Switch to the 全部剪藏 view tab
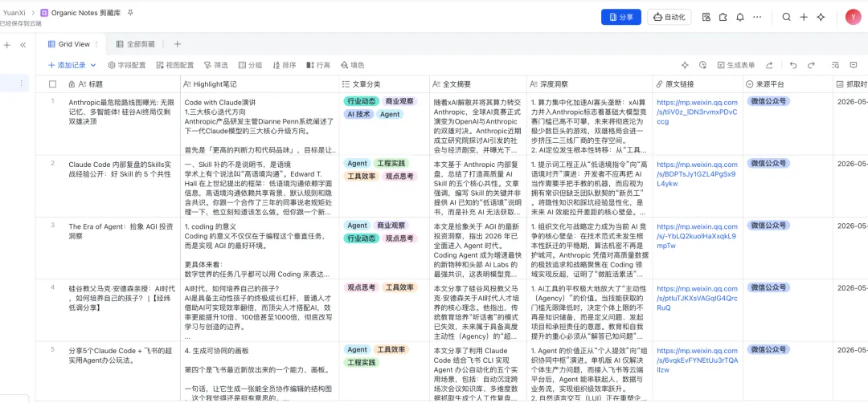The width and height of the screenshot is (868, 403). coord(136,44)
